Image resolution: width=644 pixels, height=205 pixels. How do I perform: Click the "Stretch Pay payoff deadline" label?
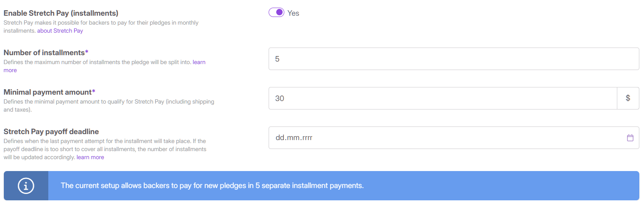point(51,132)
